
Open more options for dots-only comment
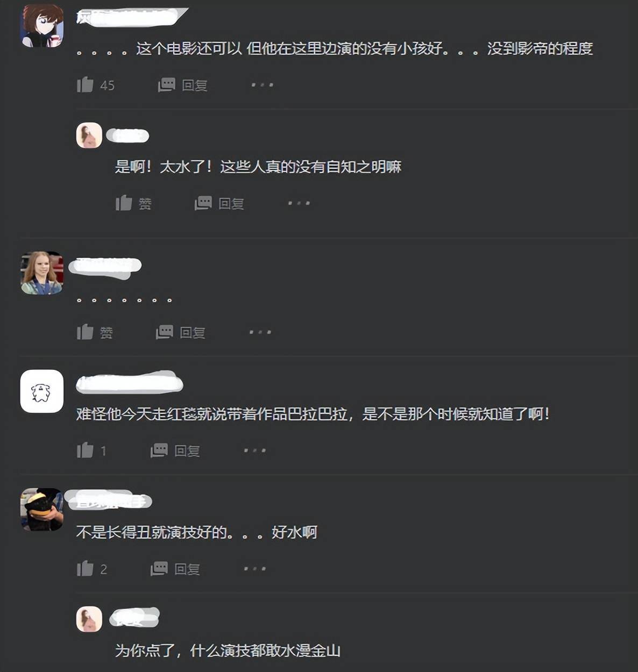(260, 332)
